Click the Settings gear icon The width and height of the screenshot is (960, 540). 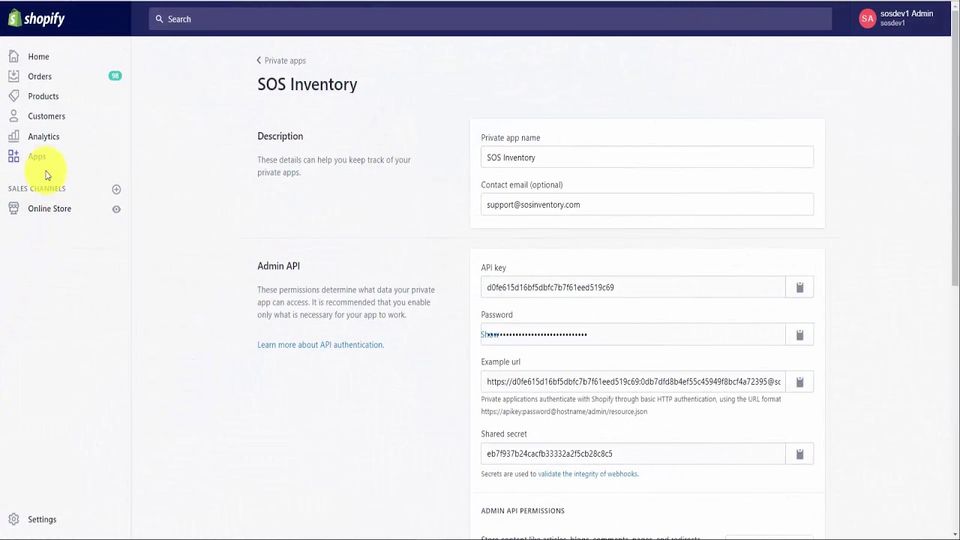(x=13, y=519)
